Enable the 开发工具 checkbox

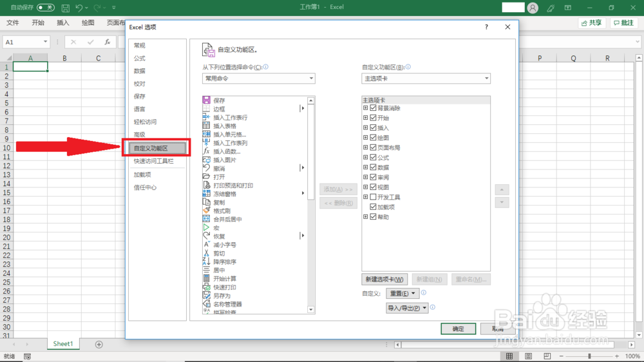coord(373,197)
